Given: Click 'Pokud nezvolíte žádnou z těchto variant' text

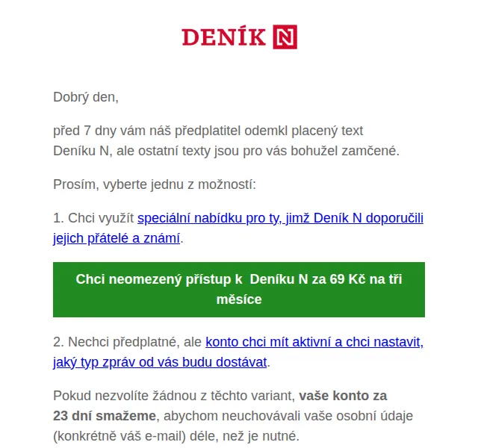Looking at the screenshot, I should [x=174, y=396].
